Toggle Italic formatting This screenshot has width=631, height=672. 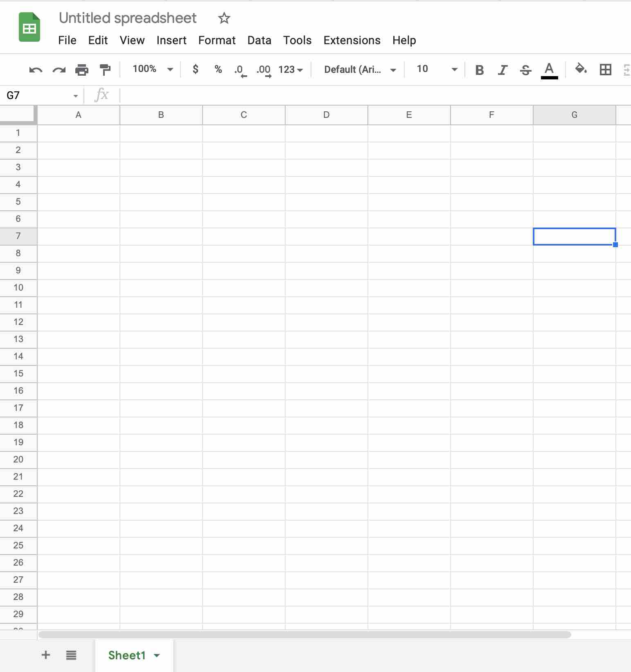click(x=503, y=70)
